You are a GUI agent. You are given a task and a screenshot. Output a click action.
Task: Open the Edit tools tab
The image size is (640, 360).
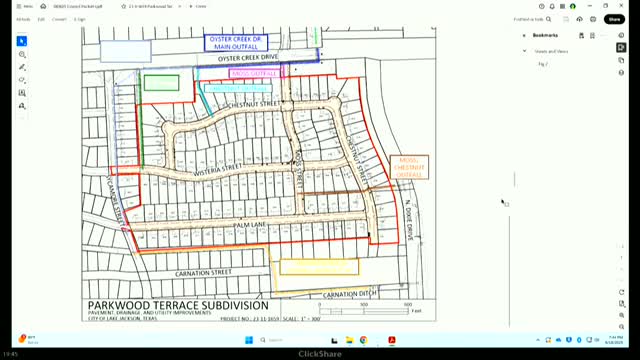click(x=41, y=19)
